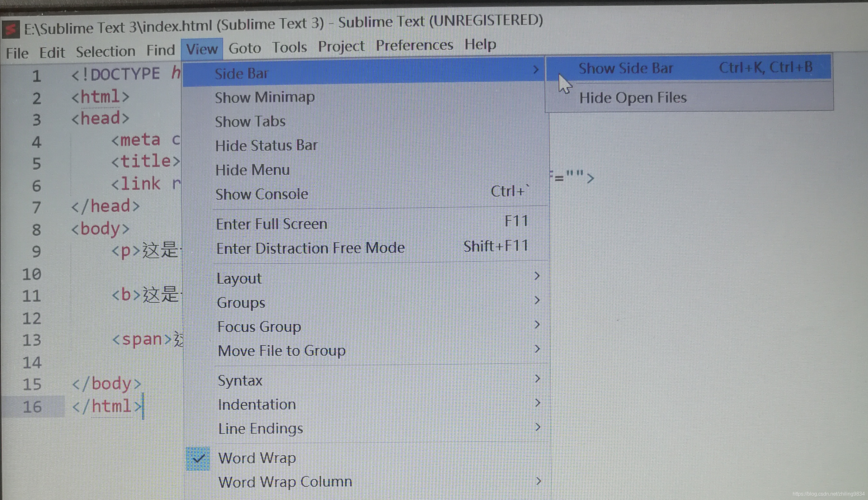The image size is (868, 500).
Task: Expand Move File to Group submenu
Action: 367,351
